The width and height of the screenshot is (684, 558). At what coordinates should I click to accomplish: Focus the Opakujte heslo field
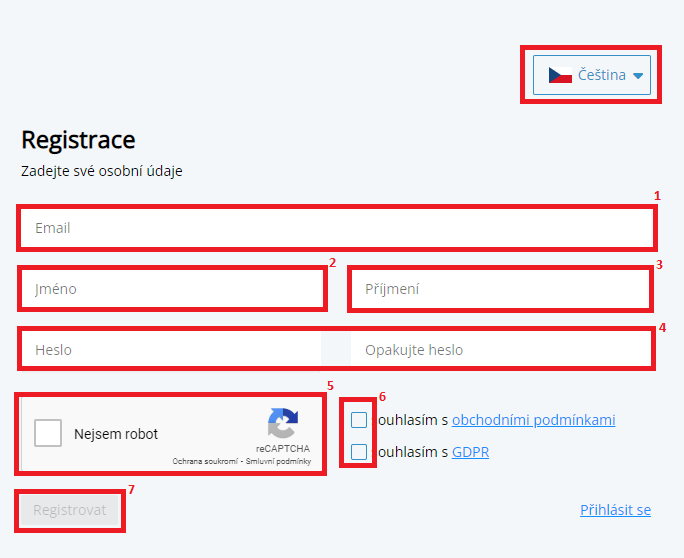coord(500,350)
